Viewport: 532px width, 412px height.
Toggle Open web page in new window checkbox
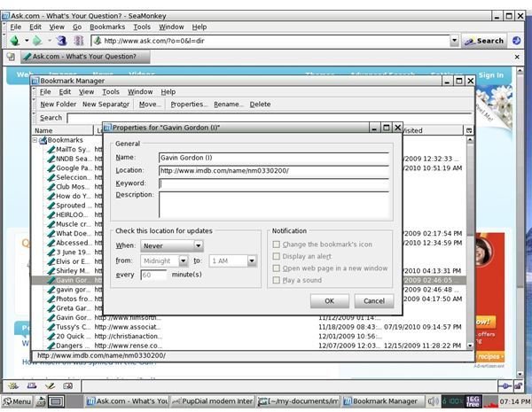(277, 268)
